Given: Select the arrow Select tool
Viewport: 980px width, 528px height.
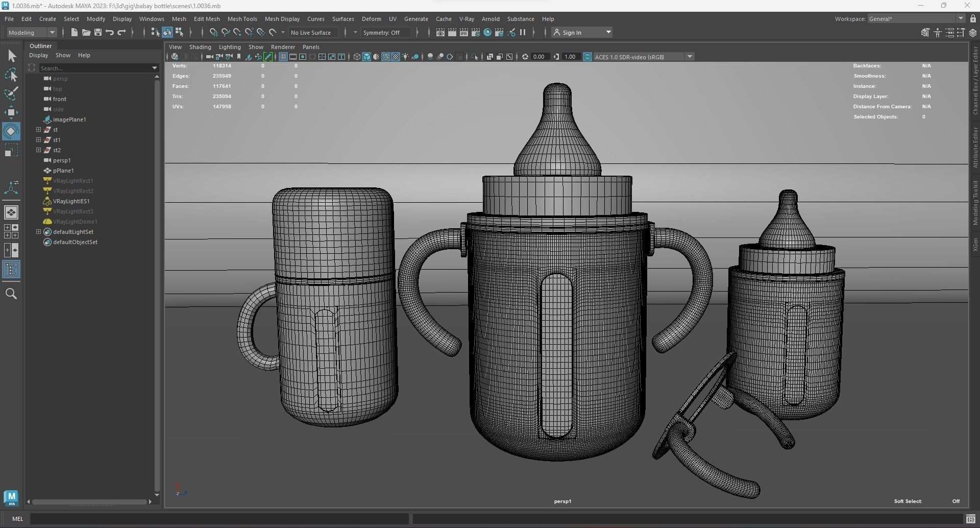Looking at the screenshot, I should tap(11, 56).
